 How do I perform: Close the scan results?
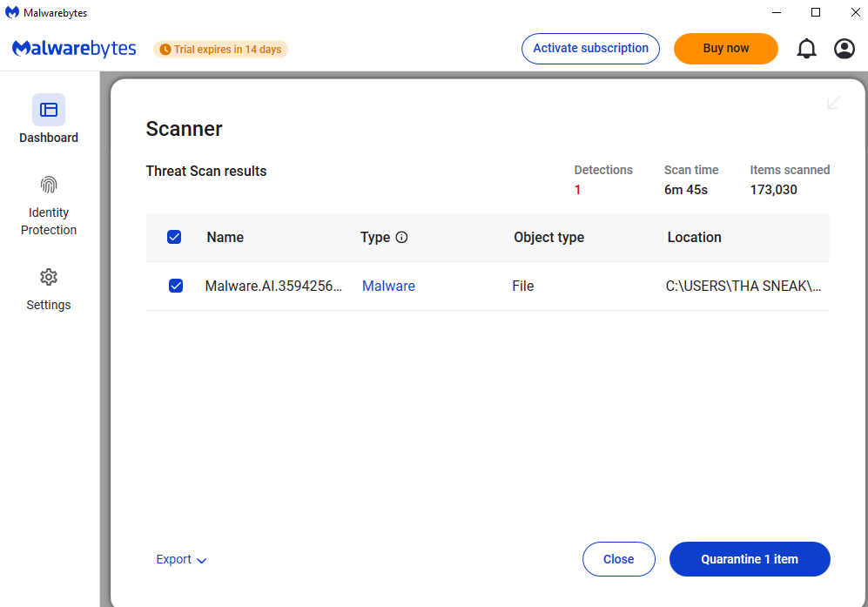click(619, 559)
